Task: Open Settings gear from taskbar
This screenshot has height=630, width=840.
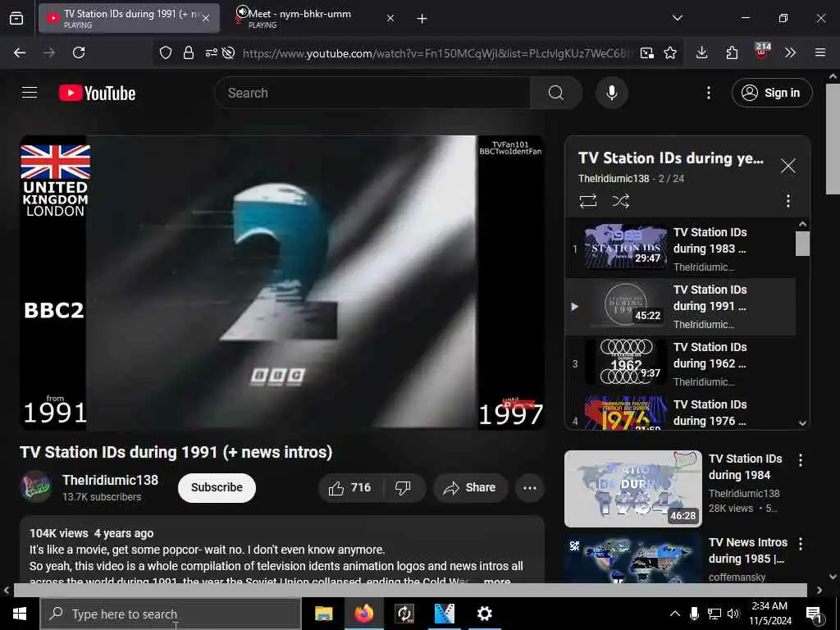Action: 484,614
